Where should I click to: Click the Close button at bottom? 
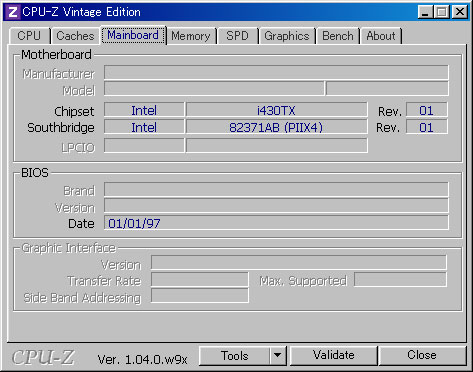tap(422, 356)
